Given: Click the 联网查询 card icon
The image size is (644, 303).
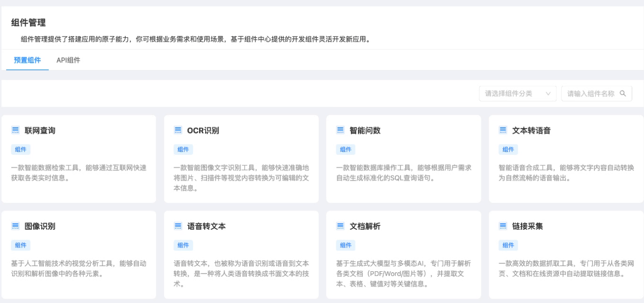Looking at the screenshot, I should point(16,130).
